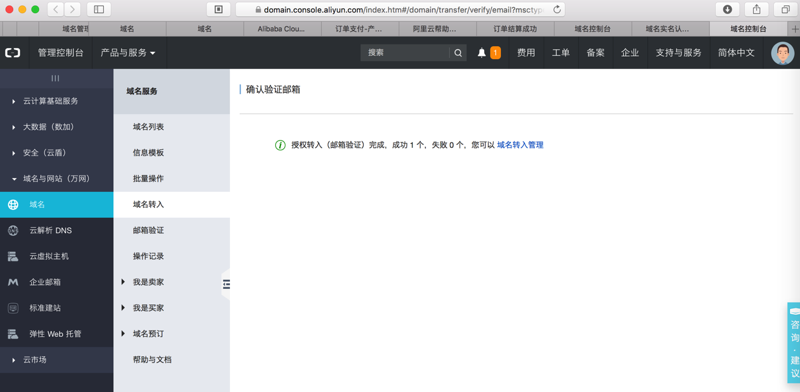The image size is (800, 392).
Task: Open 费用 in top navigation
Action: (x=526, y=53)
